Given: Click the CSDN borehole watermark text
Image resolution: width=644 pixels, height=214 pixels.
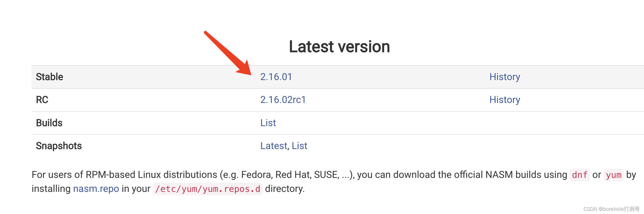Looking at the screenshot, I should click(x=611, y=209).
